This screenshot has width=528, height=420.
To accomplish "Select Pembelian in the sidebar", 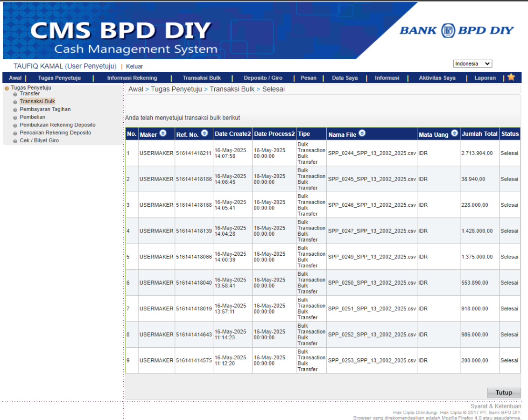I will (x=32, y=117).
